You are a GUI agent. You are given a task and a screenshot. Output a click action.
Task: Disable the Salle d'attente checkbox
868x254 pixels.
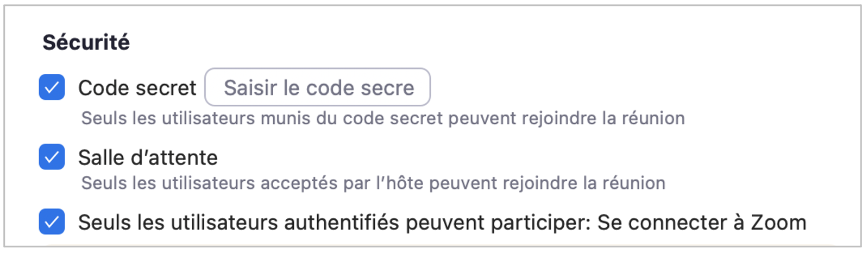pyautogui.click(x=52, y=157)
